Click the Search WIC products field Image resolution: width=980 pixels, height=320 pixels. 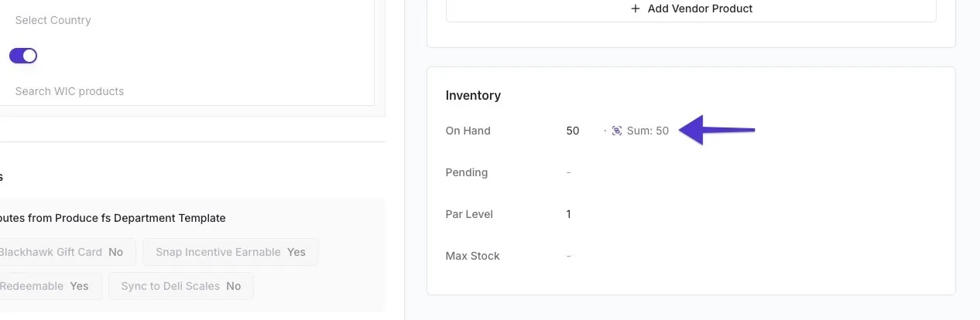tap(186, 91)
